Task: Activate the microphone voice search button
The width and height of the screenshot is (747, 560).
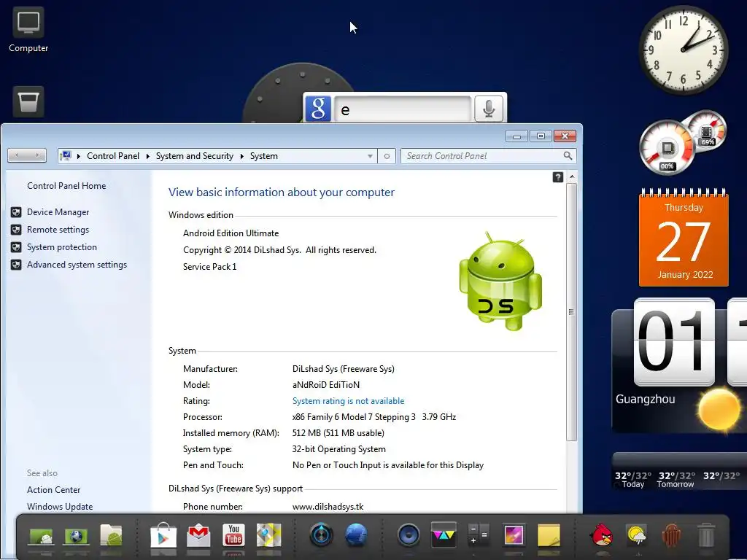Action: pos(488,109)
